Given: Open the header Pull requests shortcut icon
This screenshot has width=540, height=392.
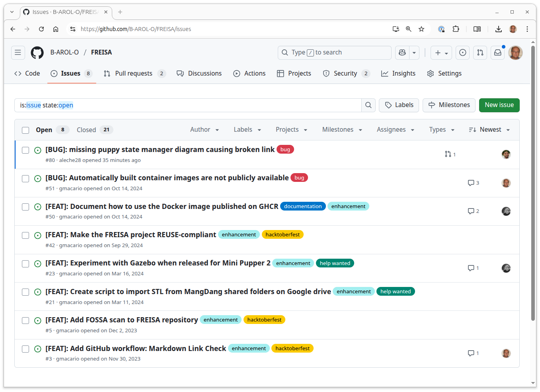Looking at the screenshot, I should coord(480,53).
